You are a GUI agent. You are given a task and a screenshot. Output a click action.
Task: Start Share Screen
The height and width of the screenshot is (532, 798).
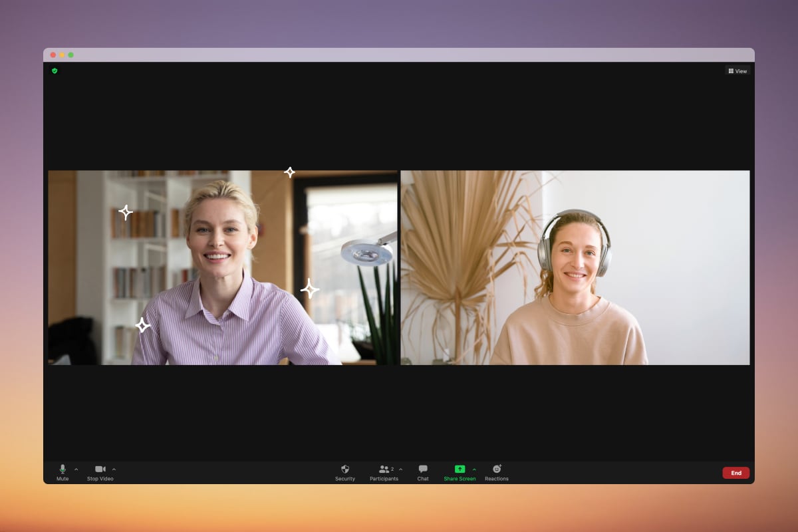(460, 473)
